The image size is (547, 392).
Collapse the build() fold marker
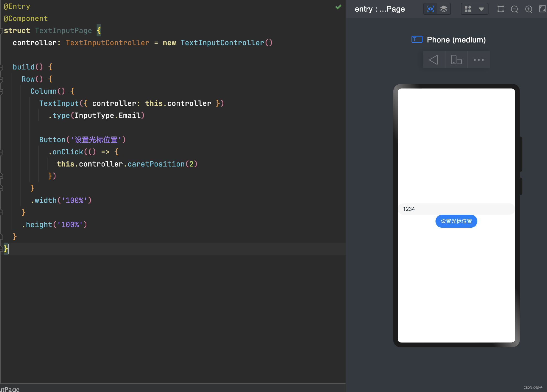point(1,67)
